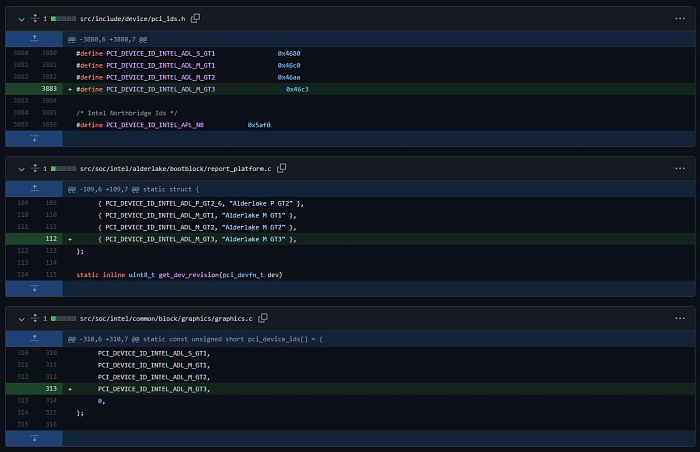
Task: Click the Intel Northbridge Ids comment
Action: coord(127,113)
